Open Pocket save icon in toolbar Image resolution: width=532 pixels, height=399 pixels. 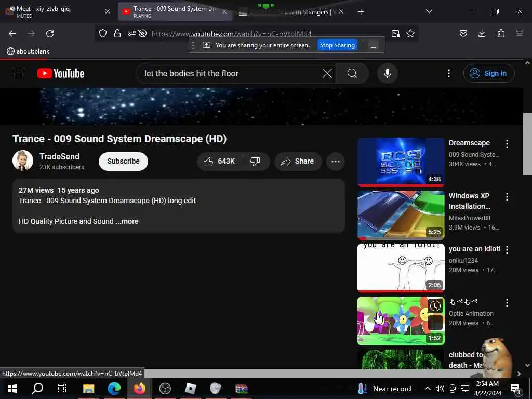[463, 33]
